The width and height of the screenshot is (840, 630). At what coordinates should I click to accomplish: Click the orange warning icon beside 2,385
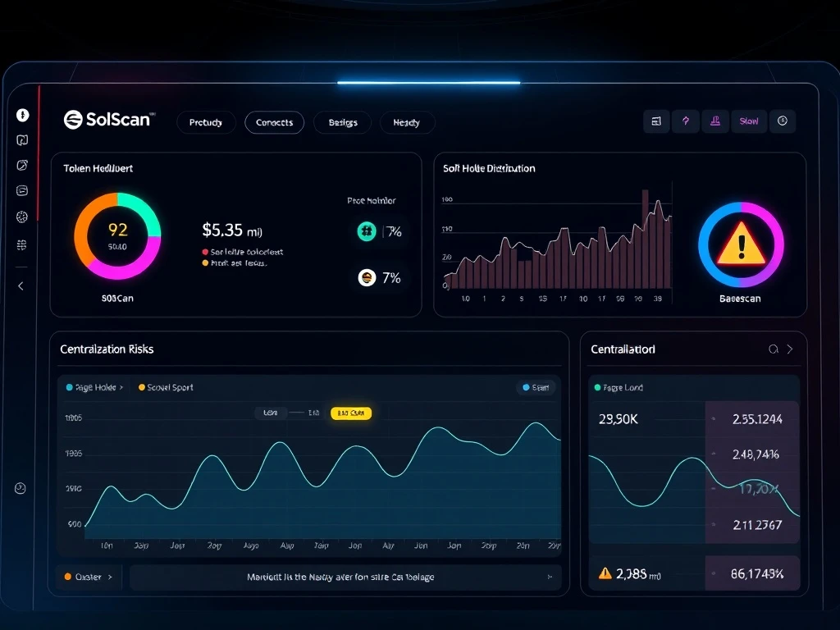(605, 573)
